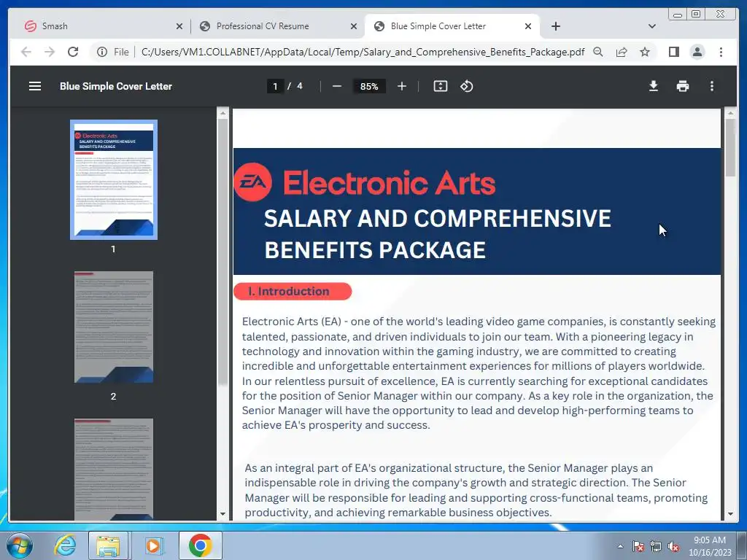Click the document scrollbar up arrow
Viewport: 747px width, 560px height.
coord(730,113)
